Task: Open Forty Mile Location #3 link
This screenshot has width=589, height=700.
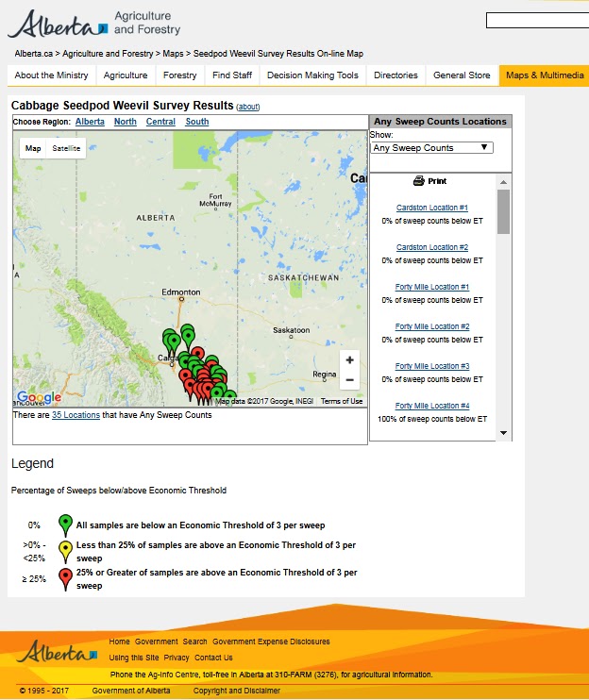Action: point(431,366)
